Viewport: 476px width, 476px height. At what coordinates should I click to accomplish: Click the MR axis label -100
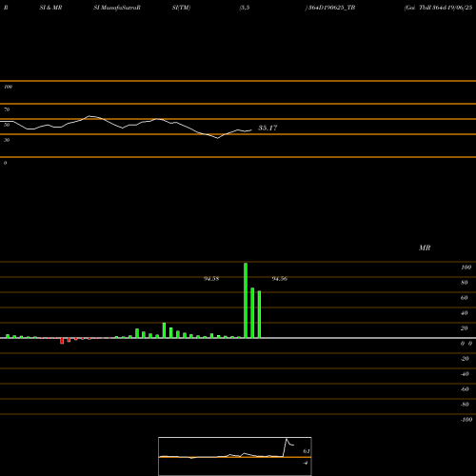(x=466, y=420)
